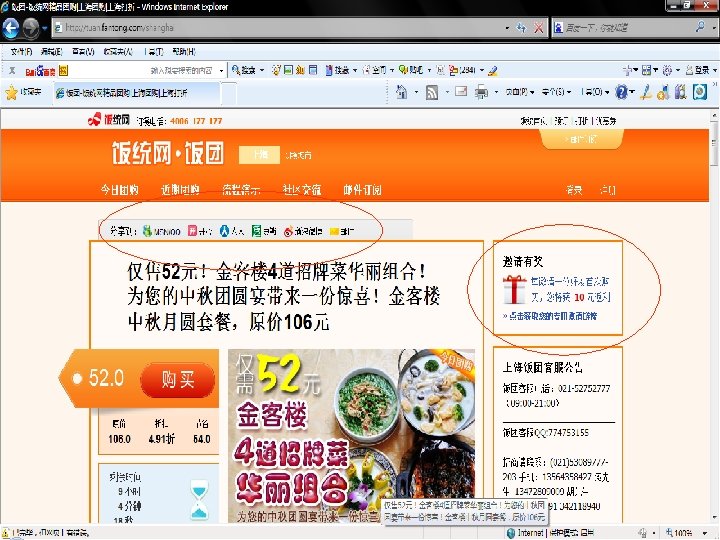The height and width of the screenshot is (540, 720).
Task: Open the dropdown next to the Print icon
Action: coord(496,92)
